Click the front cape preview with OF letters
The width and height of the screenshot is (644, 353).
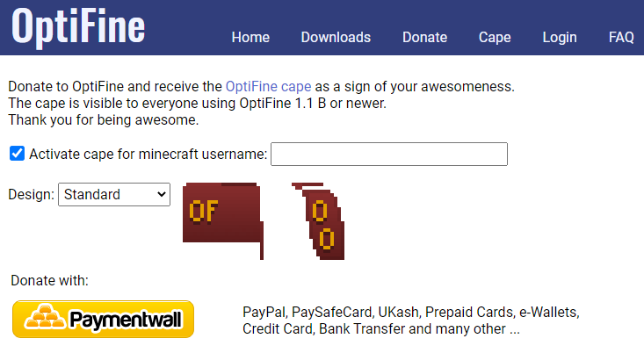point(222,215)
